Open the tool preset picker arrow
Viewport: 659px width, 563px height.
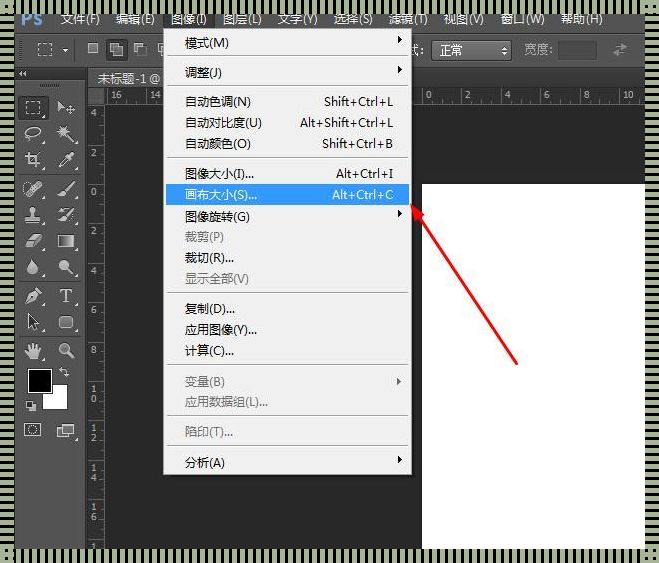tap(65, 50)
